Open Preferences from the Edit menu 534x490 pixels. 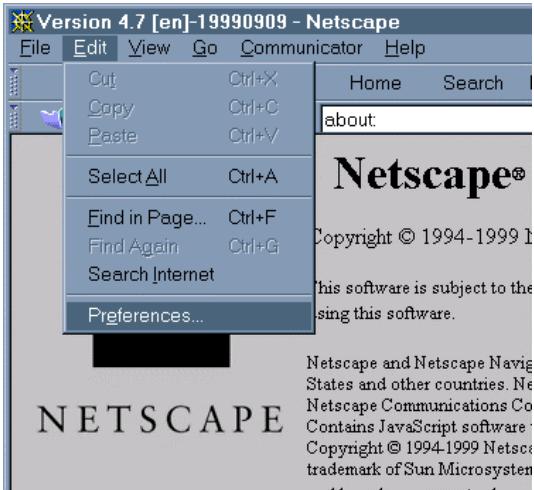pos(189,316)
